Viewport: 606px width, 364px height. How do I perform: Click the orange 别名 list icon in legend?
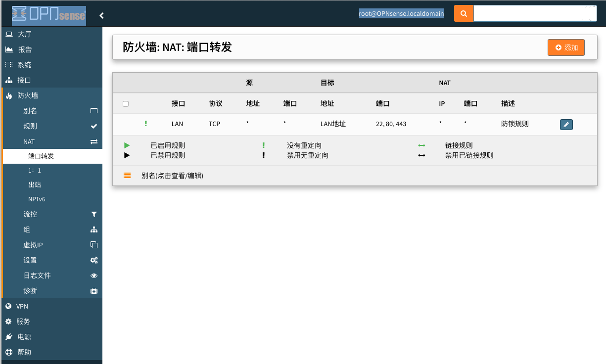tap(127, 176)
